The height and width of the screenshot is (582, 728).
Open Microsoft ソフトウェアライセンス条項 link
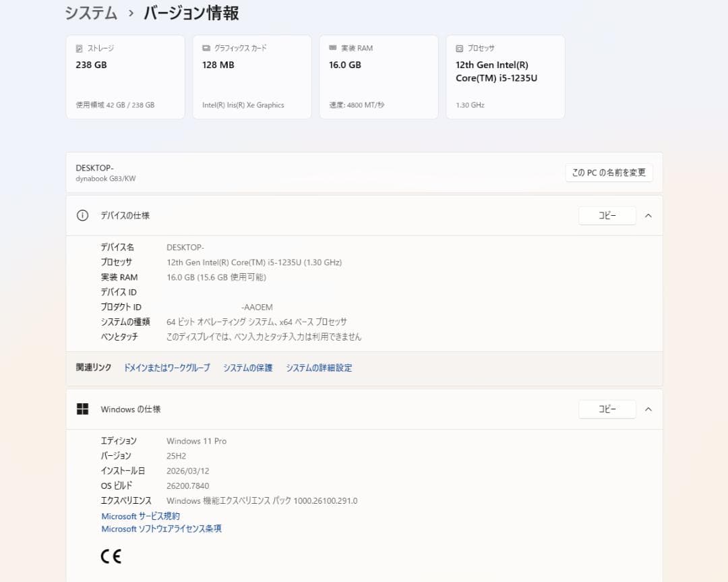coord(161,529)
